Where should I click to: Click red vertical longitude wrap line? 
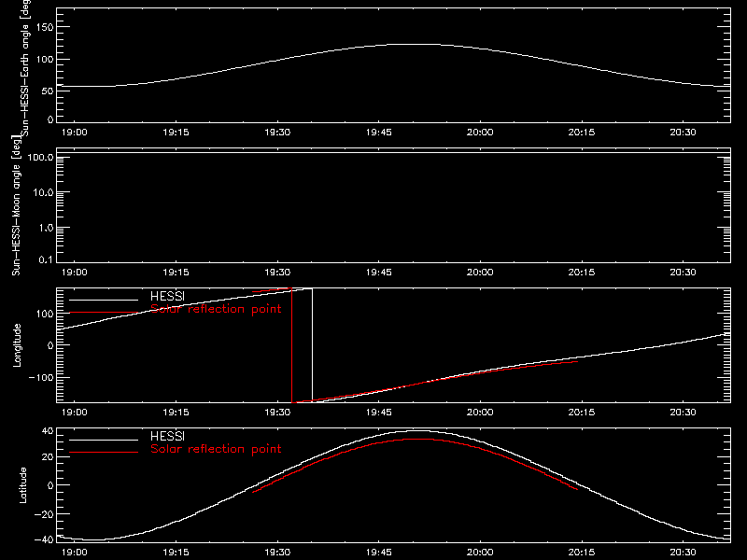tap(291, 345)
